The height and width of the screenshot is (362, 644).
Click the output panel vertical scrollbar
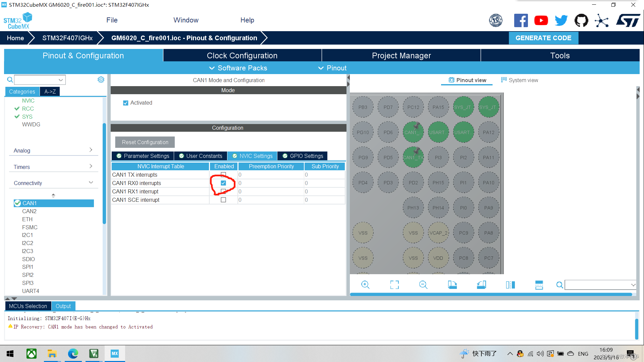coord(637,328)
